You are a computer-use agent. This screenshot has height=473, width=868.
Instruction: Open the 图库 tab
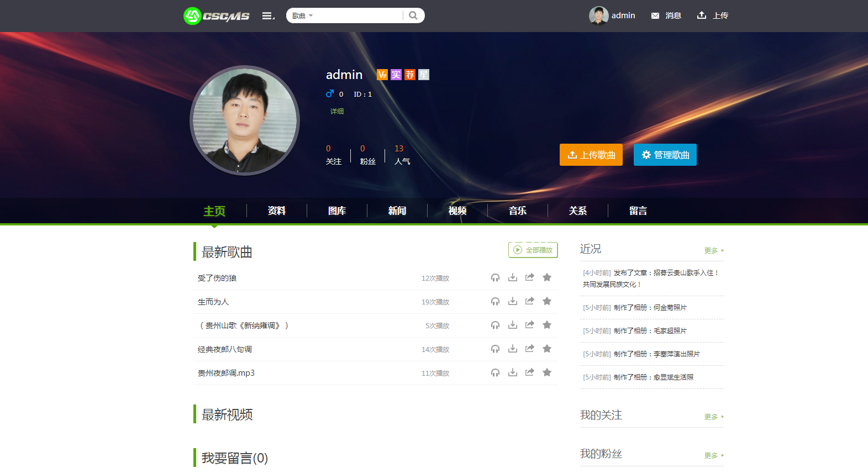336,211
